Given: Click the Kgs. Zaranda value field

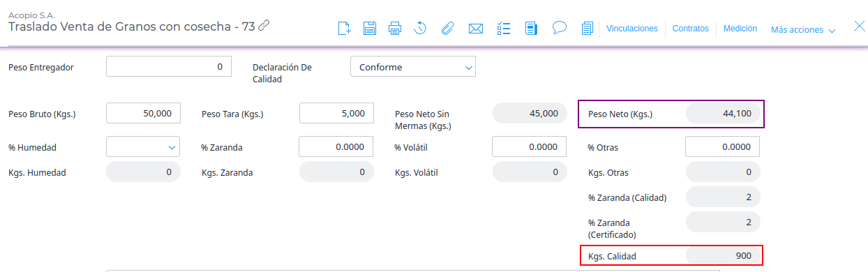Looking at the screenshot, I should [x=336, y=172].
